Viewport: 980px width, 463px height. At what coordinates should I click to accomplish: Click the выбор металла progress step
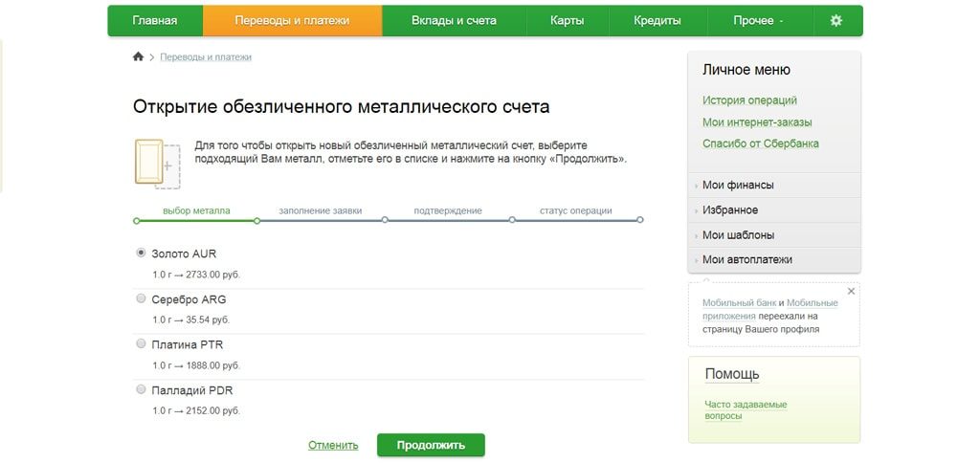pyautogui.click(x=196, y=211)
